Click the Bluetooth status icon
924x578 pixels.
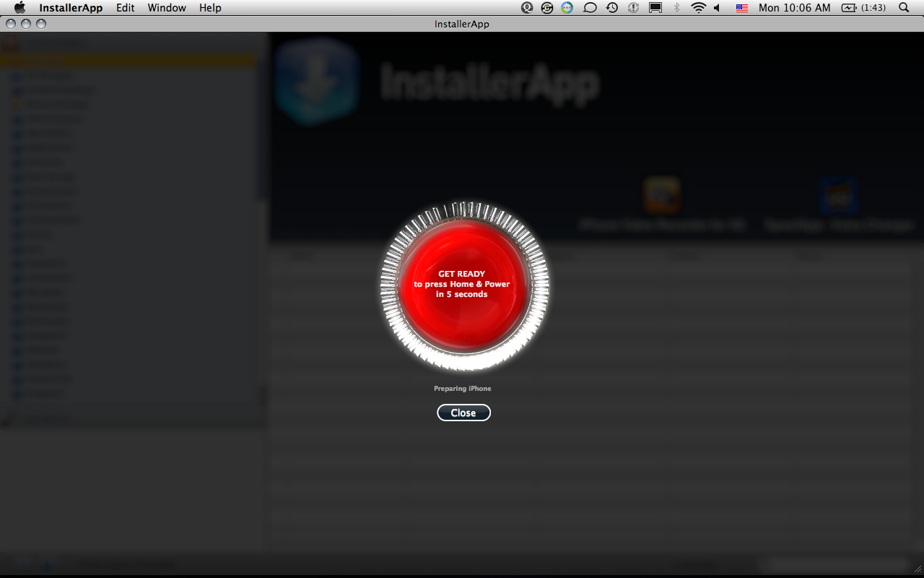point(676,8)
